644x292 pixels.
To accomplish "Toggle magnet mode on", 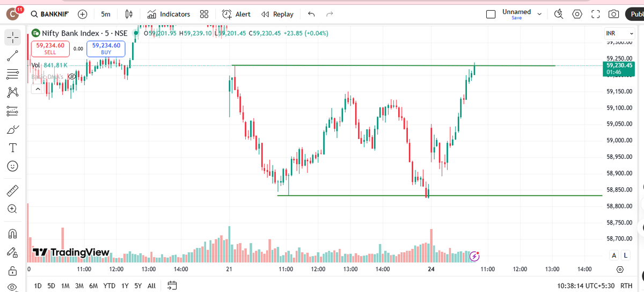I will [13, 233].
